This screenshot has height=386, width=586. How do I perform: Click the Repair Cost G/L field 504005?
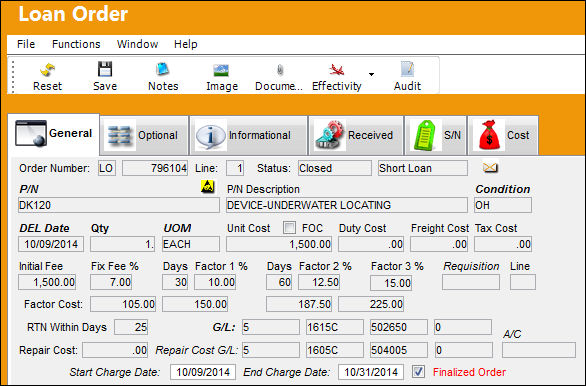click(399, 350)
